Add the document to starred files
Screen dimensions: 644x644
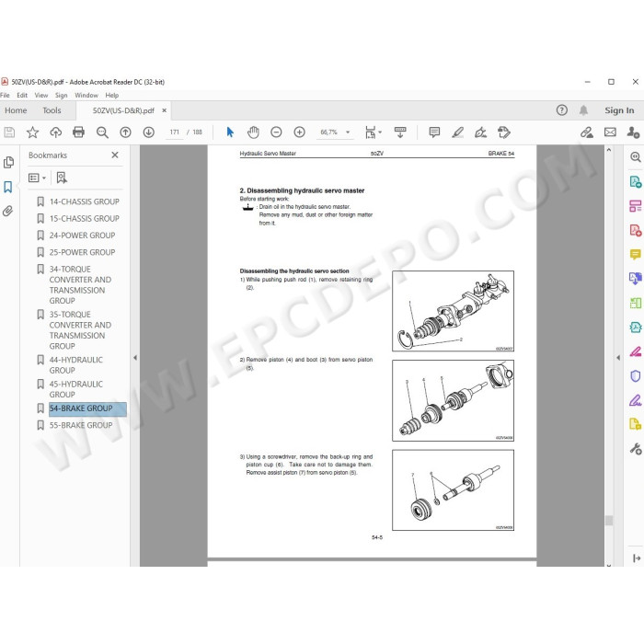pyautogui.click(x=32, y=132)
